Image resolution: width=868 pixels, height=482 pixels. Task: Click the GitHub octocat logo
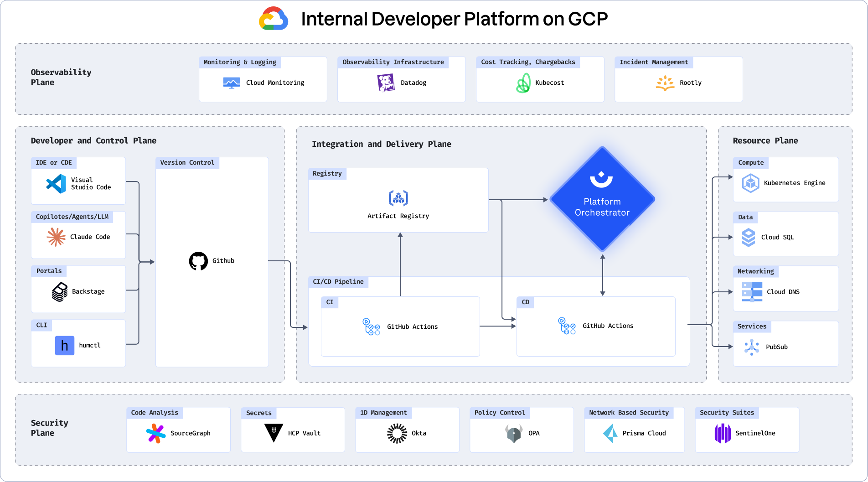(198, 261)
